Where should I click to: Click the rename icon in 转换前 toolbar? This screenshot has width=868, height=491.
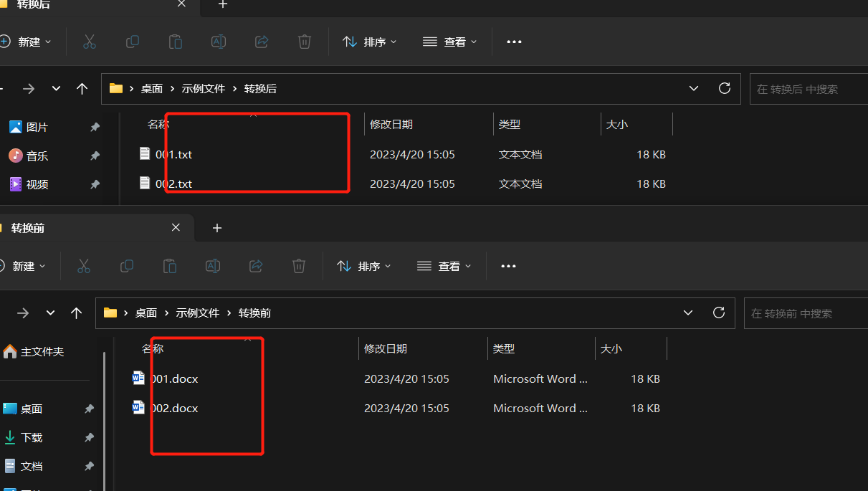point(213,266)
